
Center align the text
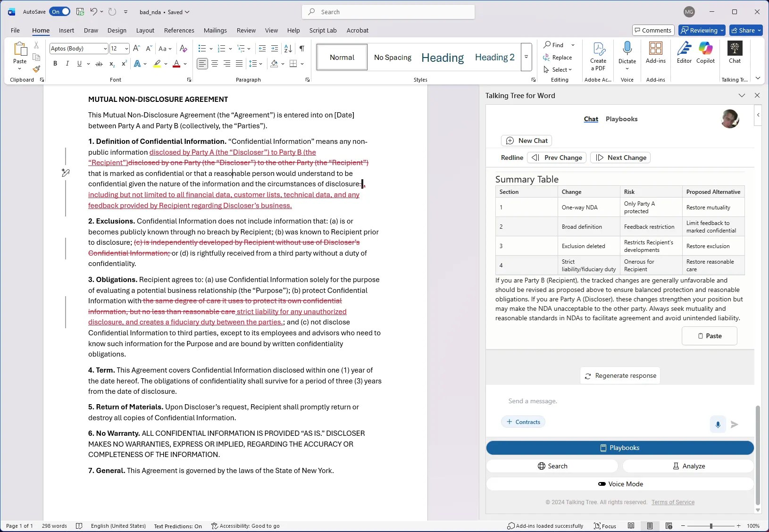215,64
